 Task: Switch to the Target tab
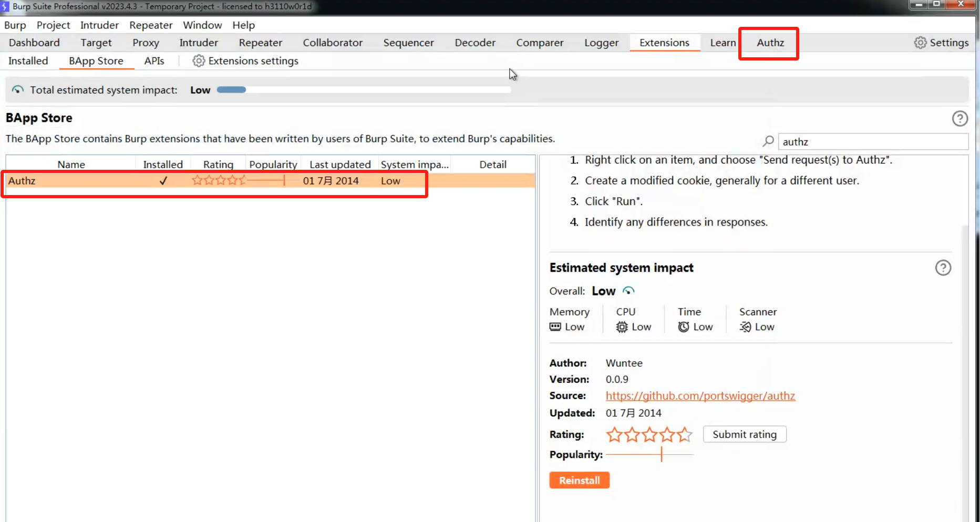pos(96,43)
